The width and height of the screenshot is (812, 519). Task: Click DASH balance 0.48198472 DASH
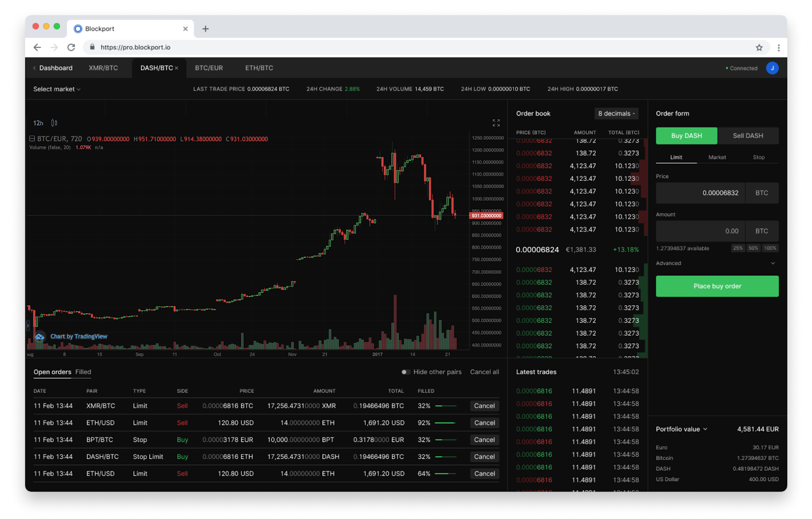click(755, 469)
